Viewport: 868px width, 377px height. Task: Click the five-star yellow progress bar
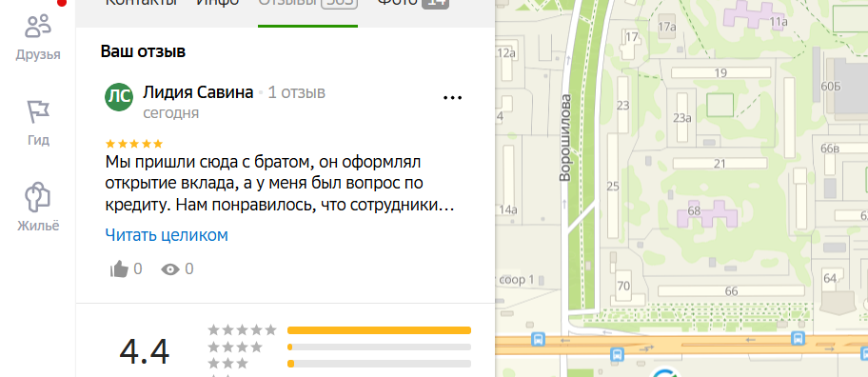tap(379, 330)
